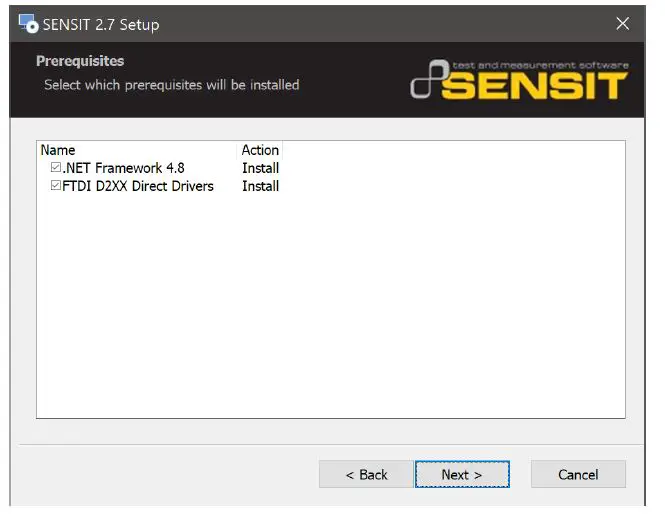
Task: Click Install action for .NET Framework 4.8
Action: click(260, 168)
